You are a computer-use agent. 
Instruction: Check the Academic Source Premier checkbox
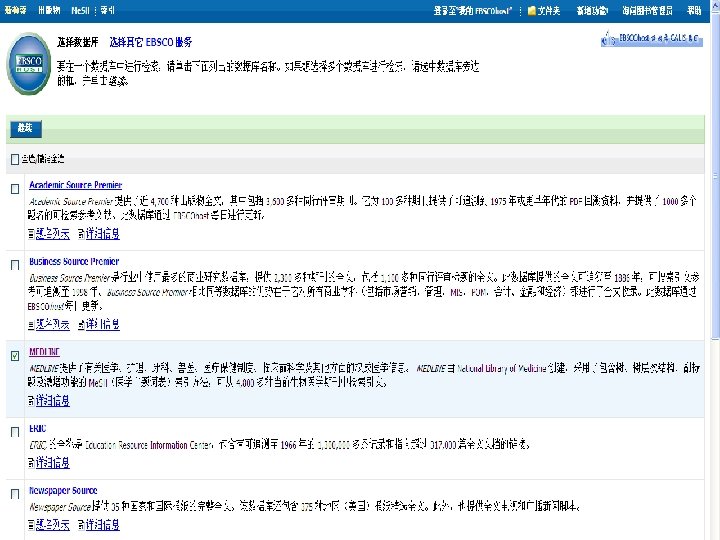[x=15, y=189]
